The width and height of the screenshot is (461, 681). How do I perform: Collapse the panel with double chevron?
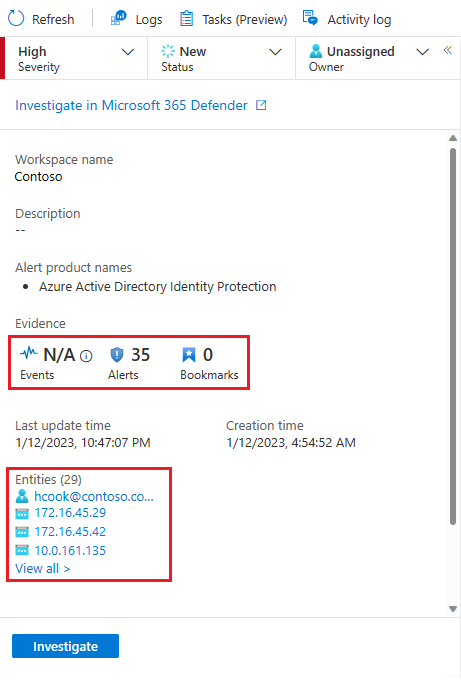pos(448,50)
